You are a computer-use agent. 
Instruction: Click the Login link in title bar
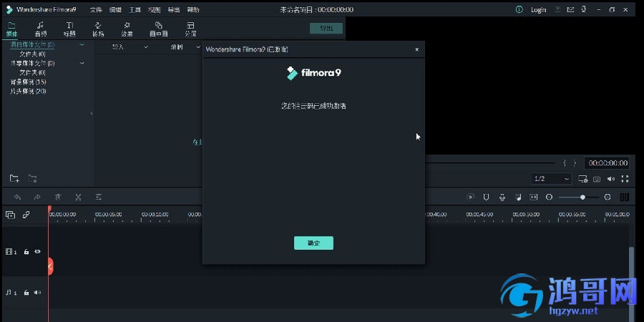[538, 10]
